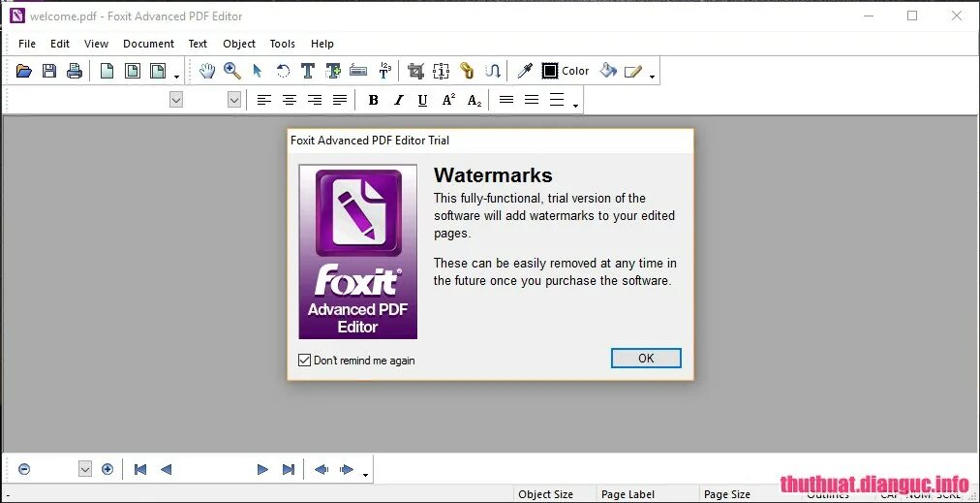Click the keyboard typewriter tool icon

click(x=358, y=71)
